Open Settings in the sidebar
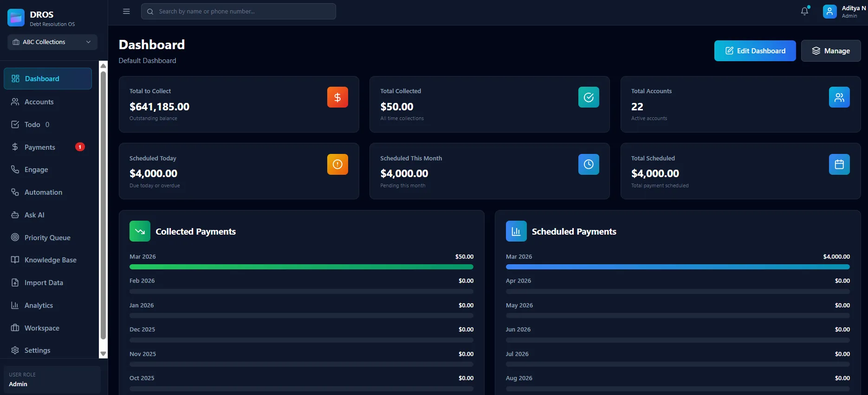 click(x=48, y=350)
